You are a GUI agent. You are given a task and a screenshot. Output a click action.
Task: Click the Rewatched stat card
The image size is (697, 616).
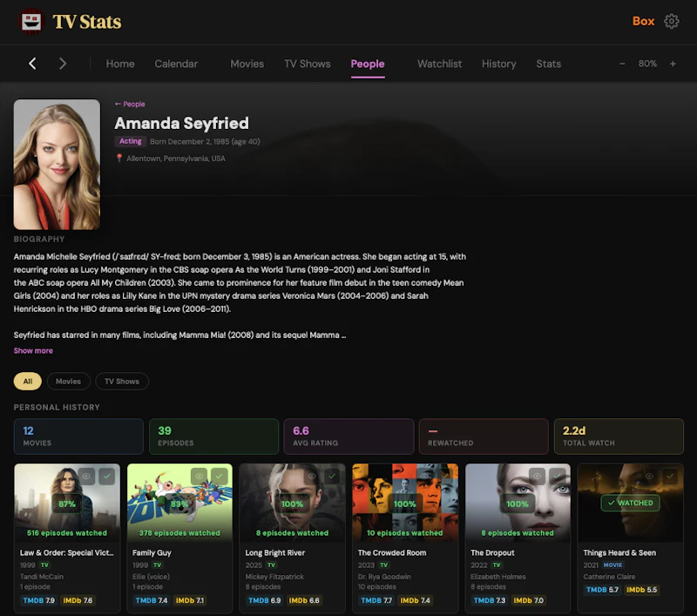pyautogui.click(x=484, y=437)
